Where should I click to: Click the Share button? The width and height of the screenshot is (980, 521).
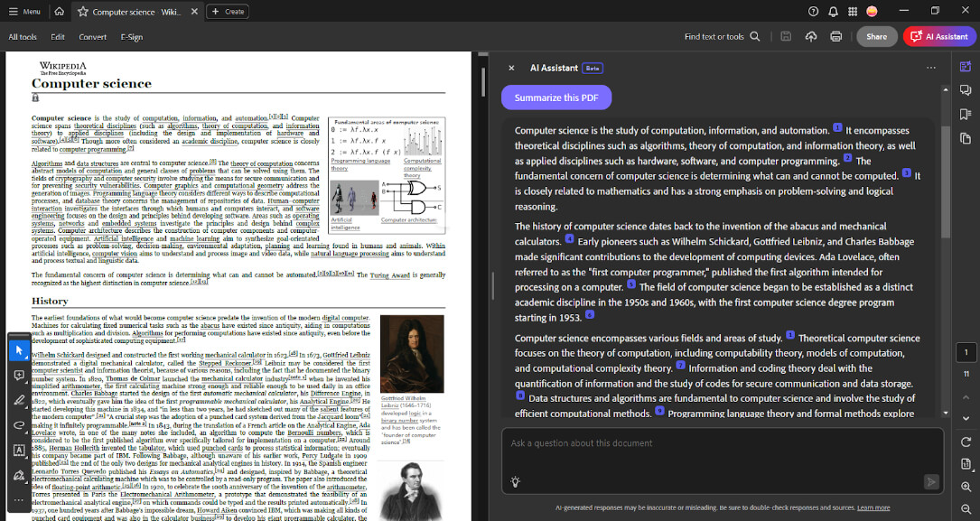(876, 37)
